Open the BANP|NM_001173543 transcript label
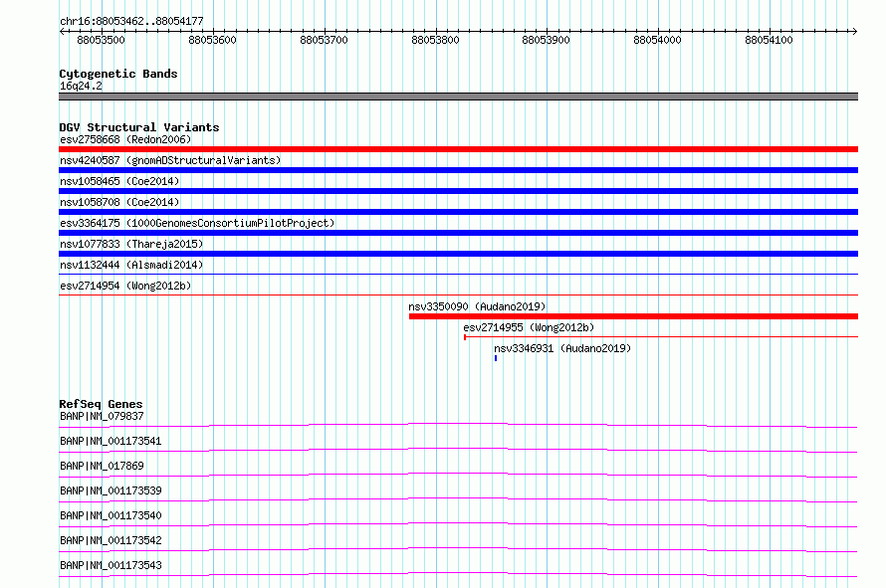The height and width of the screenshot is (588, 886). coord(111,565)
